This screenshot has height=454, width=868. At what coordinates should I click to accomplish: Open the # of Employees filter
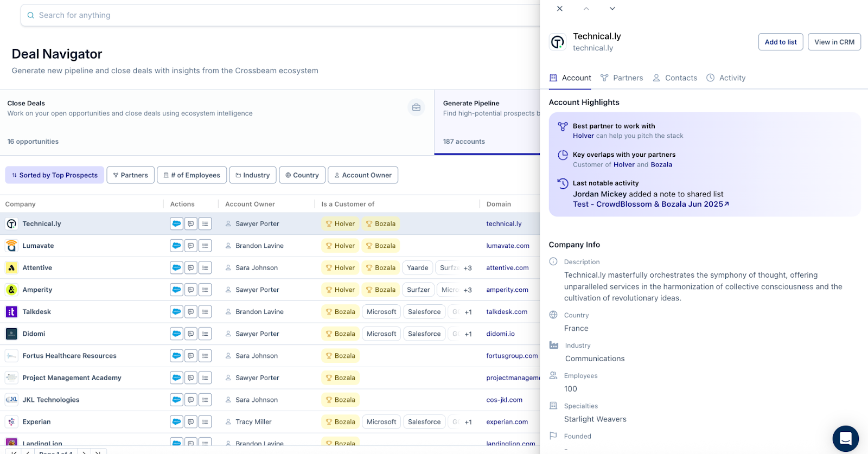[x=192, y=175]
